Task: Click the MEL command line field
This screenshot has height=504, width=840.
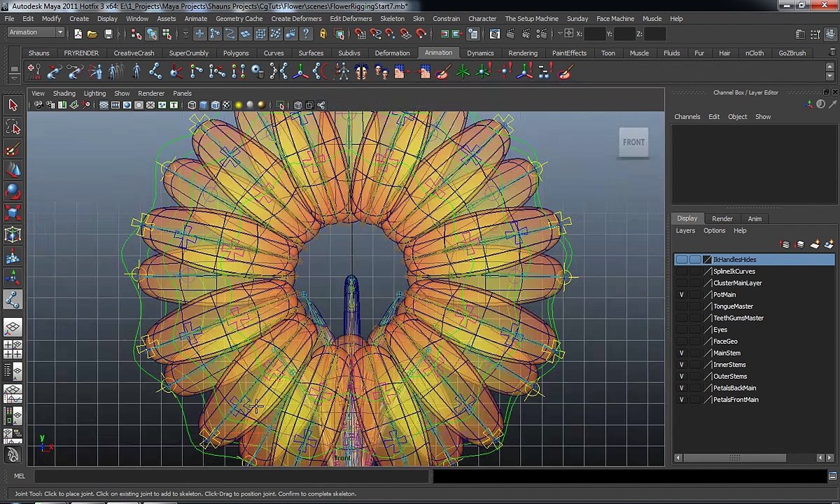Action: 231,476
